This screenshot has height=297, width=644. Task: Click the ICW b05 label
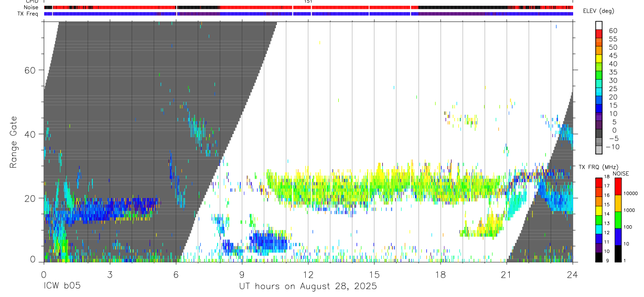pos(62,287)
